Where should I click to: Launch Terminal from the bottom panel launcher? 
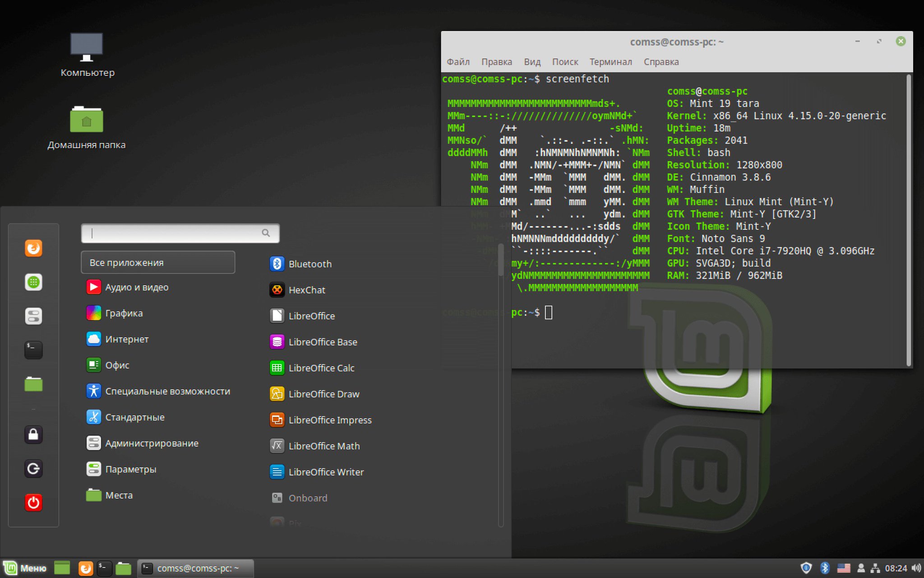(104, 568)
